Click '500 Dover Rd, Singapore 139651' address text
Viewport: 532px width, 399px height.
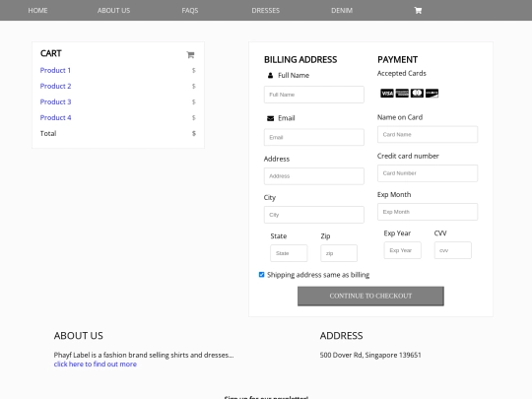[x=370, y=355]
